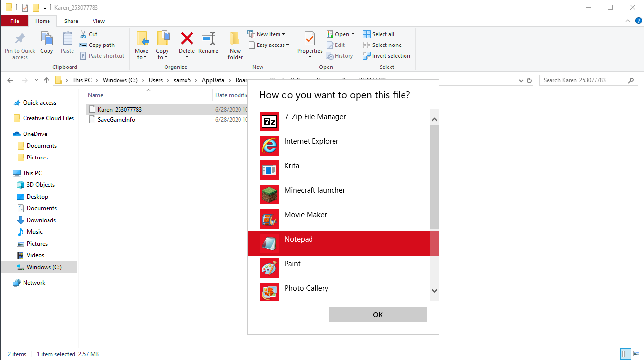This screenshot has width=644, height=360.
Task: Open the recent locations dropdown arrow
Action: [x=36, y=80]
